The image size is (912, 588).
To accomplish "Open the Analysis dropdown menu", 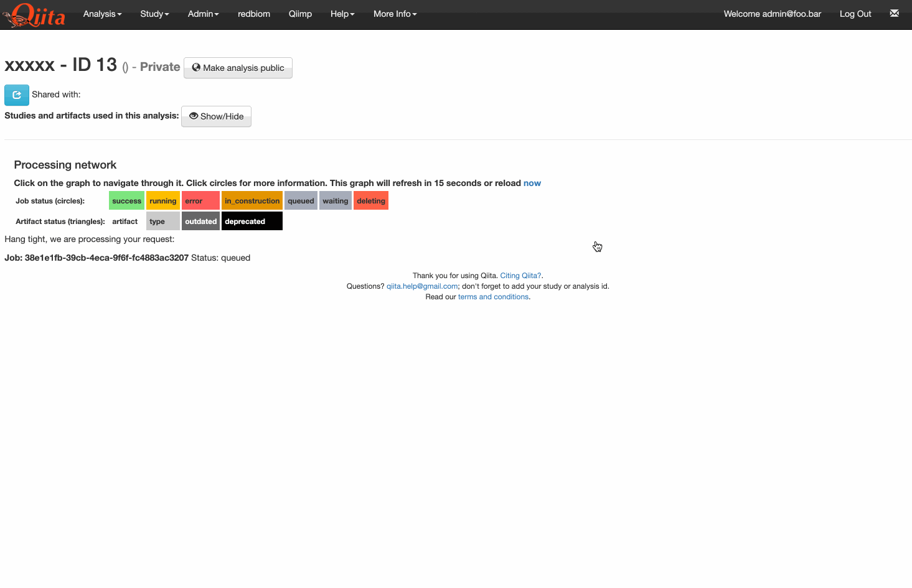I will pos(102,14).
